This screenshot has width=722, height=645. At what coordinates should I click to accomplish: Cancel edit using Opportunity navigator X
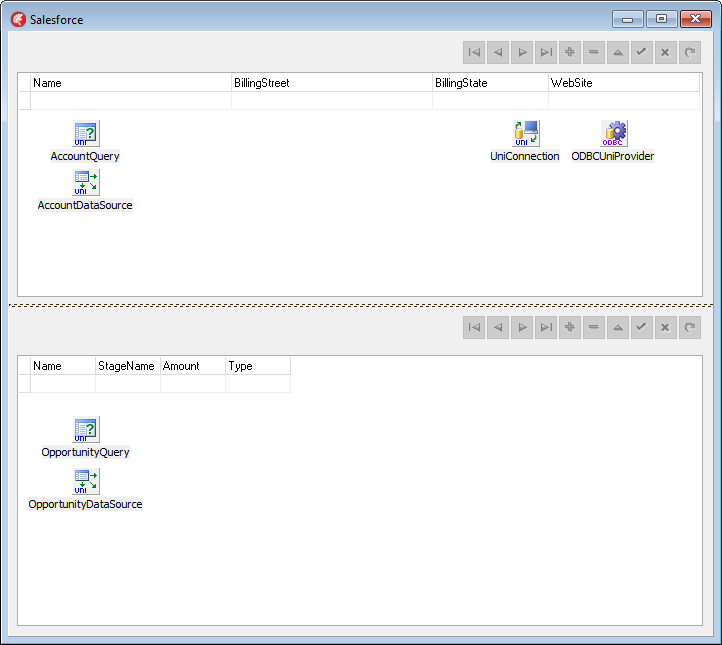(666, 327)
